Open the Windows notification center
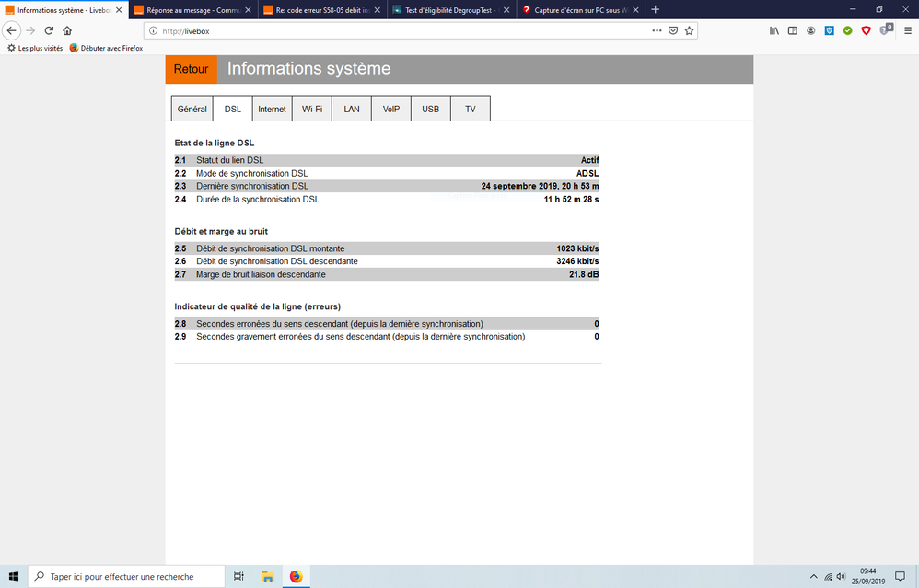This screenshot has width=919, height=588. tap(901, 576)
